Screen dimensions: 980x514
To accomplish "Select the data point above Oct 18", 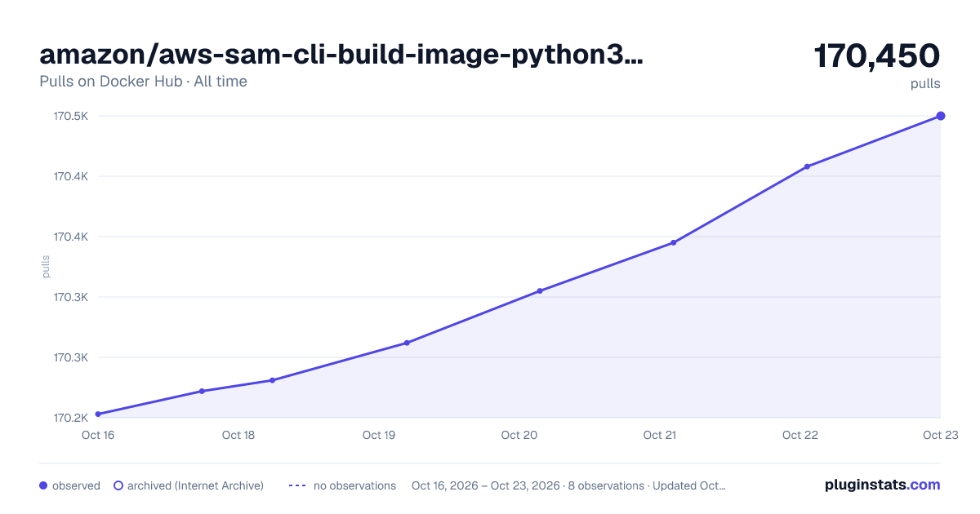I will pos(272,380).
